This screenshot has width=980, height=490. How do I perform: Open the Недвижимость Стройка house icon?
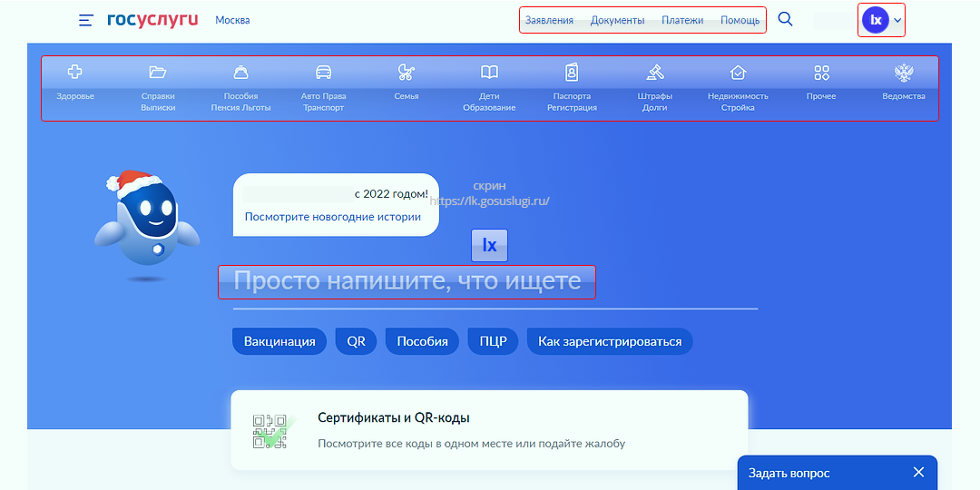pyautogui.click(x=738, y=73)
